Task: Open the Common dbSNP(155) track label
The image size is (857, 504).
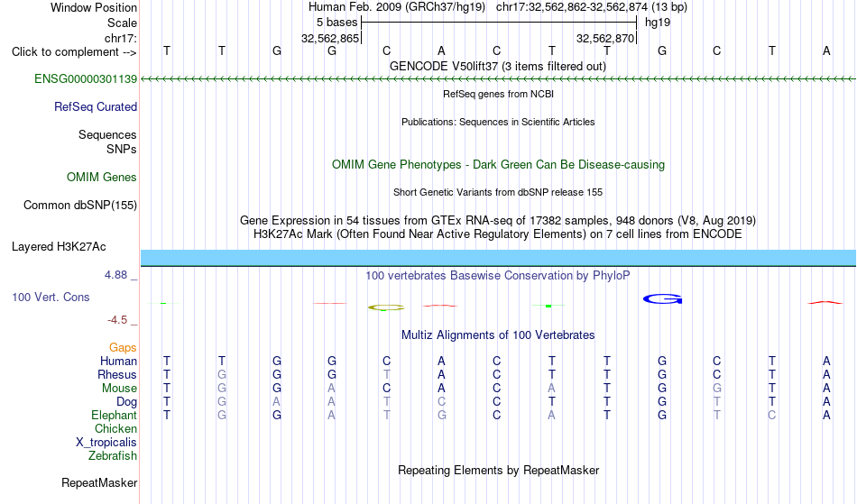Action: 80,206
